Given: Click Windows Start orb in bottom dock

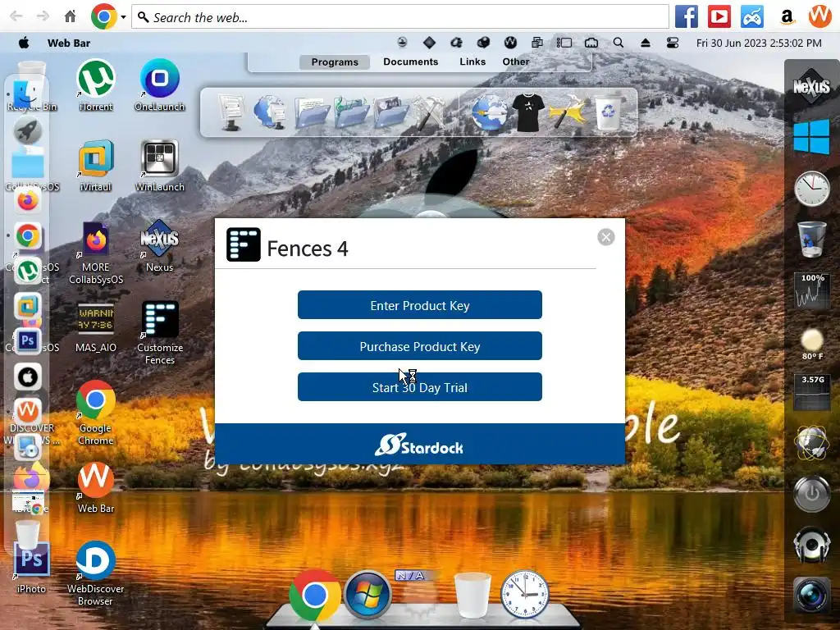Looking at the screenshot, I should (368, 595).
